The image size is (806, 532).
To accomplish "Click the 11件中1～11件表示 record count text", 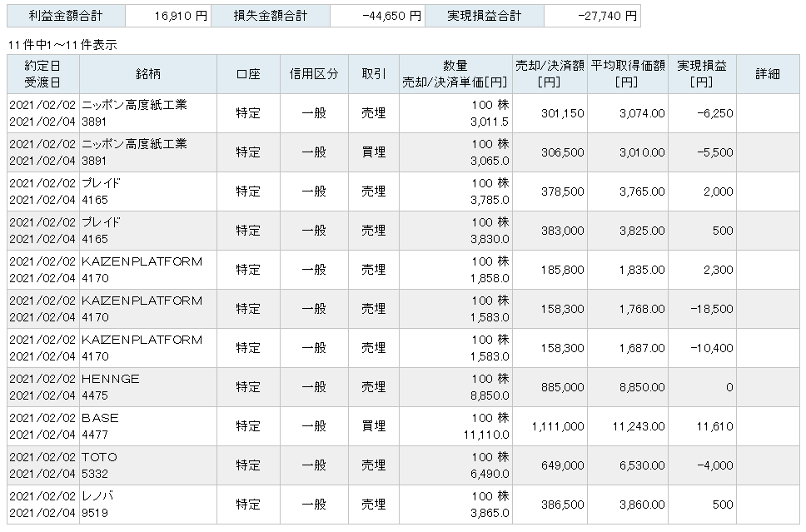I will [62, 44].
